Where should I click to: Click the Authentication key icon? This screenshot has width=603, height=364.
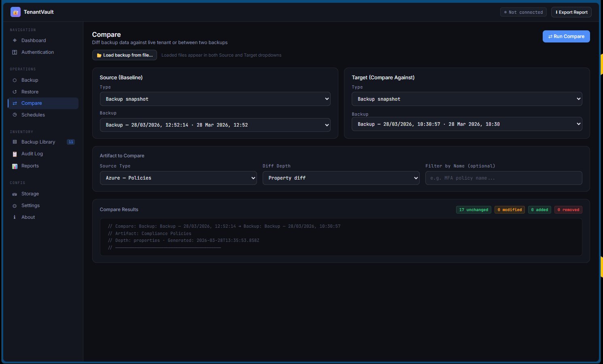pos(15,52)
